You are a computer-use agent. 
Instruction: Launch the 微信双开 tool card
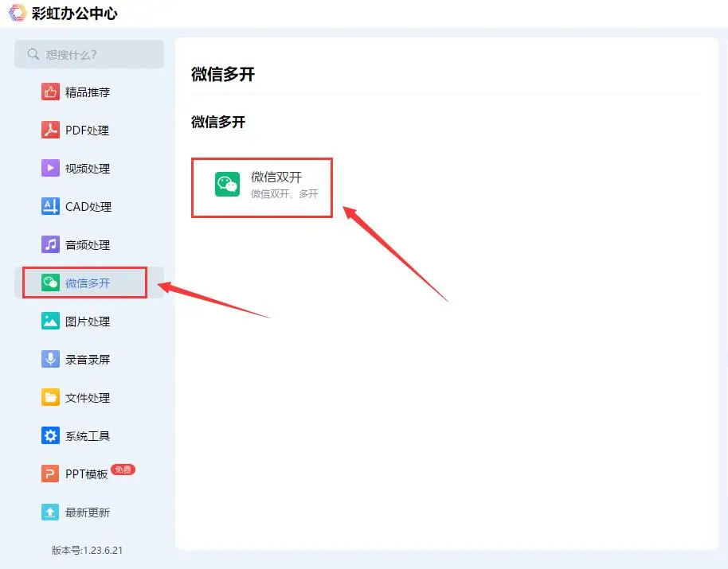tap(261, 187)
